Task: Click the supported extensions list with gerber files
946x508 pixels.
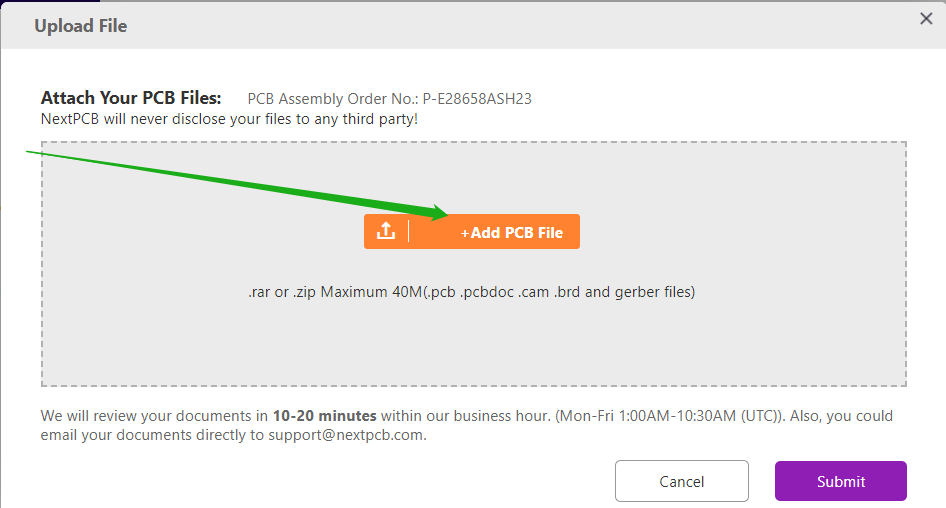Action: pyautogui.click(x=560, y=292)
